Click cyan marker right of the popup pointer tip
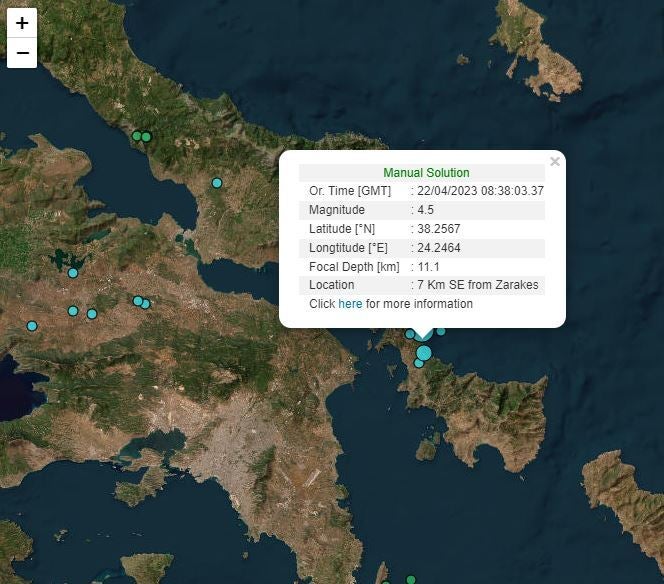Screen dimensions: 664x584 click(441, 331)
